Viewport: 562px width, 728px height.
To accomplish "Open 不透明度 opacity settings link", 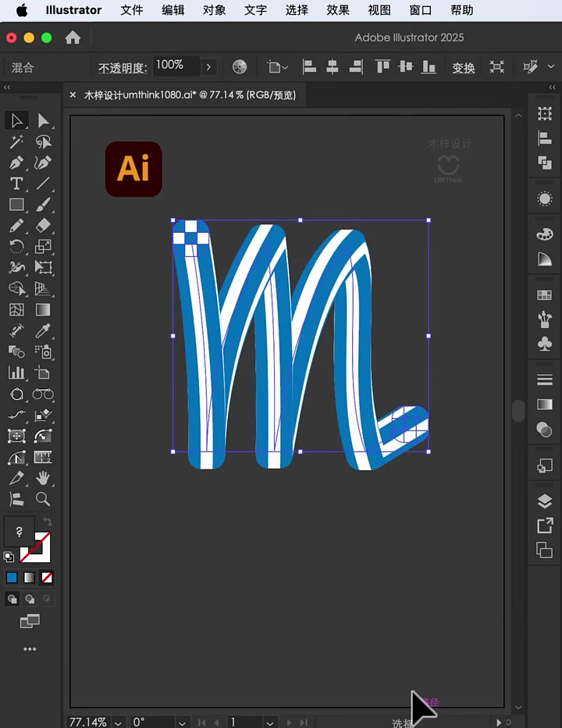I will [123, 68].
